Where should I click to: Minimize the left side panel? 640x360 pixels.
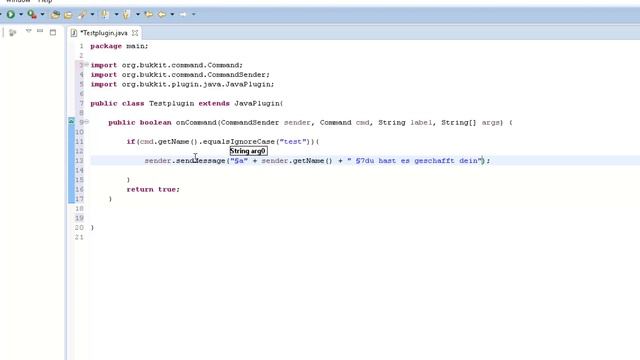click(x=40, y=31)
